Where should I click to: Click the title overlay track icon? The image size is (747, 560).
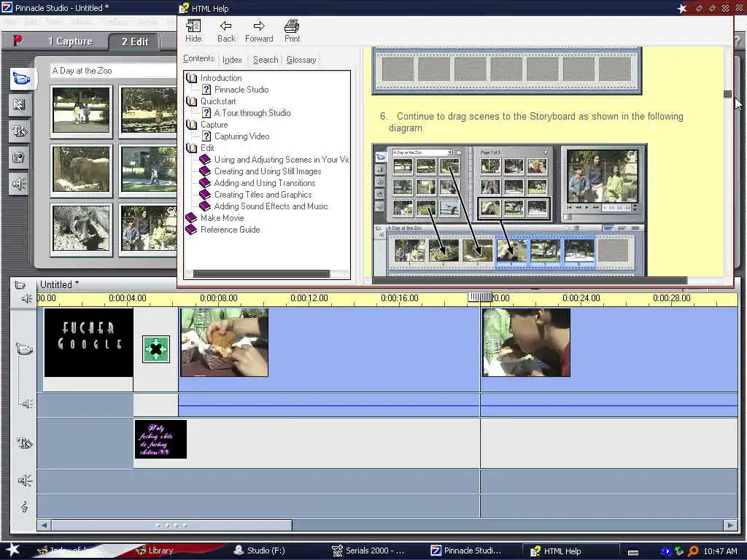pyautogui.click(x=24, y=443)
